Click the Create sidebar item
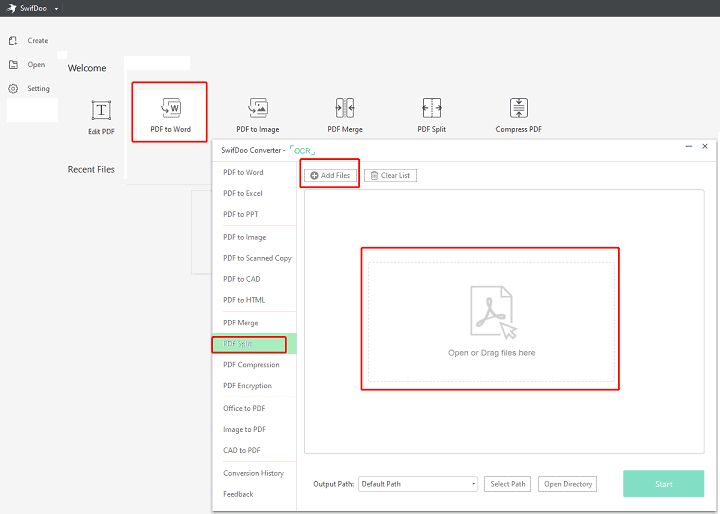Image resolution: width=720 pixels, height=514 pixels. tap(28, 40)
